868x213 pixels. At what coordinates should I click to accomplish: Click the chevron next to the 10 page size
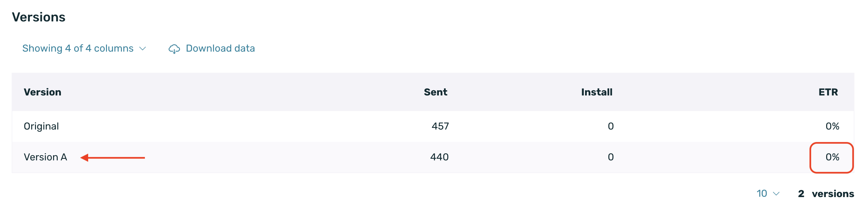[776, 194]
